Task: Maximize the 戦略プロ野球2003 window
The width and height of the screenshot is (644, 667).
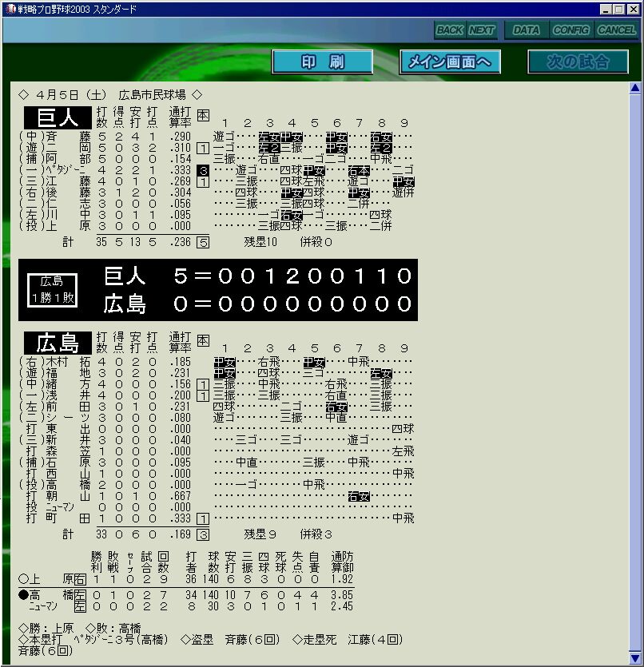Action: tap(619, 9)
